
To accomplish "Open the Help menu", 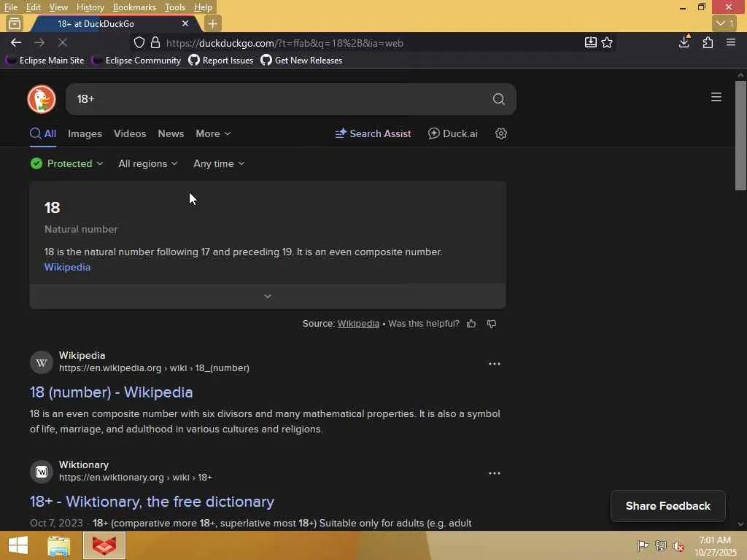I will tap(203, 7).
